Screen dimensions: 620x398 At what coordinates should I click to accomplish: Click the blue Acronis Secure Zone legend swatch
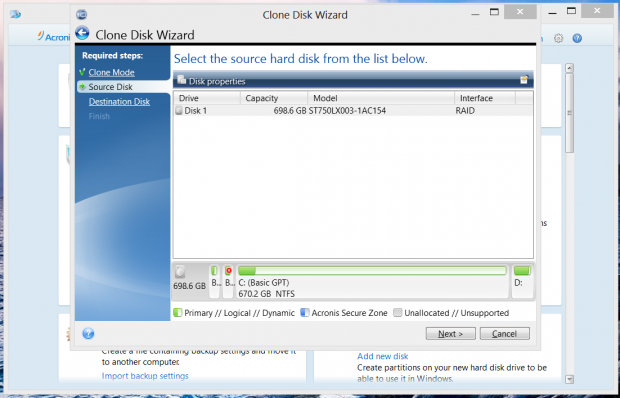pos(304,313)
